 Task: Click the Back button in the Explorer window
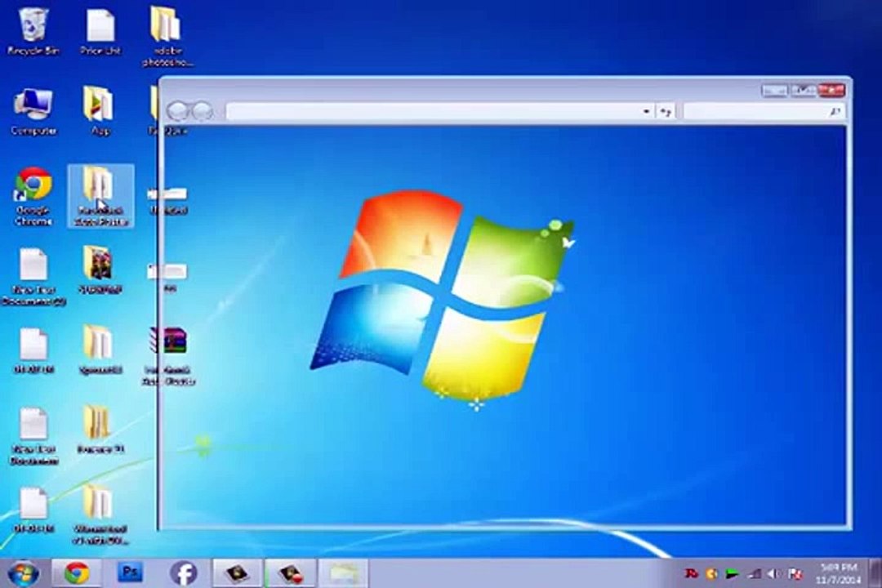tap(178, 111)
